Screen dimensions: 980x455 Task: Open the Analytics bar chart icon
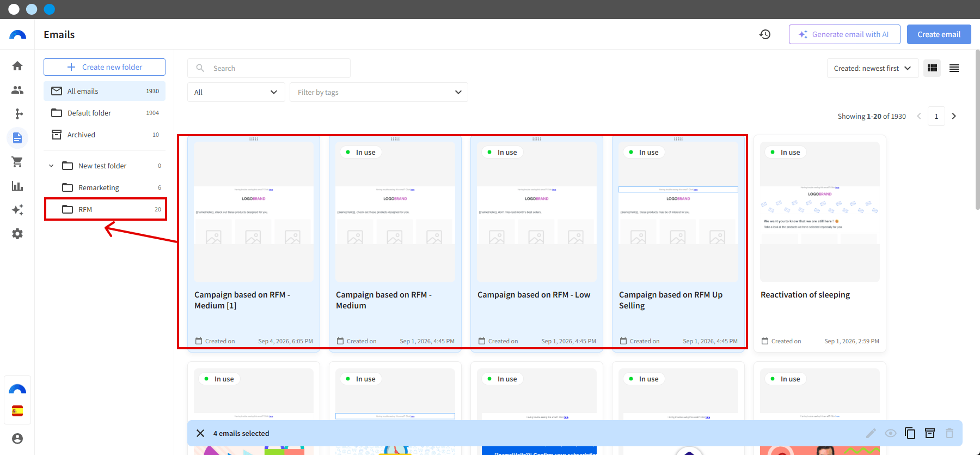pos(17,186)
